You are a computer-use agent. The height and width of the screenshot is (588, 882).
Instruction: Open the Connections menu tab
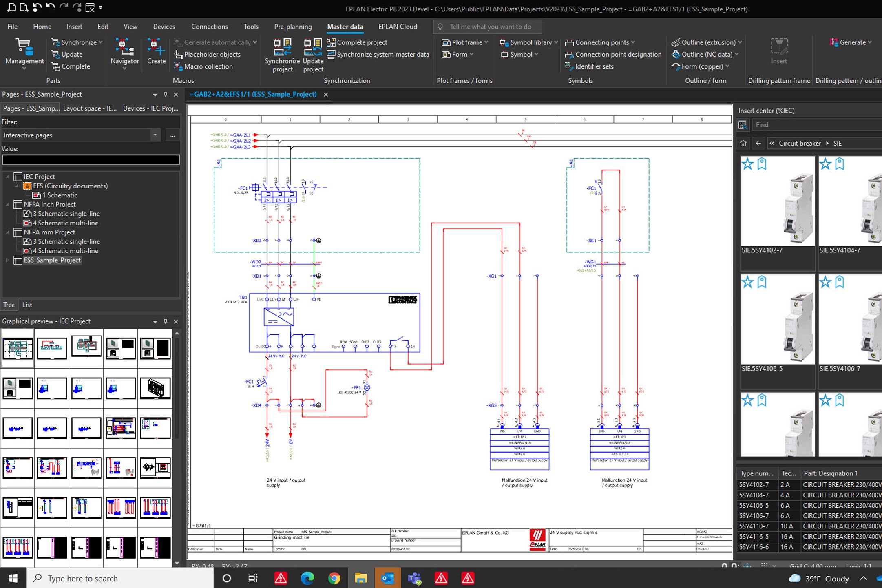tap(209, 27)
